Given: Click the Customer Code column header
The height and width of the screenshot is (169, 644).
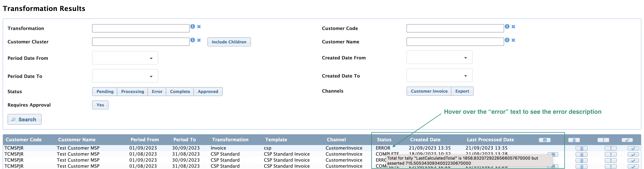Looking at the screenshot, I should click(x=24, y=140).
